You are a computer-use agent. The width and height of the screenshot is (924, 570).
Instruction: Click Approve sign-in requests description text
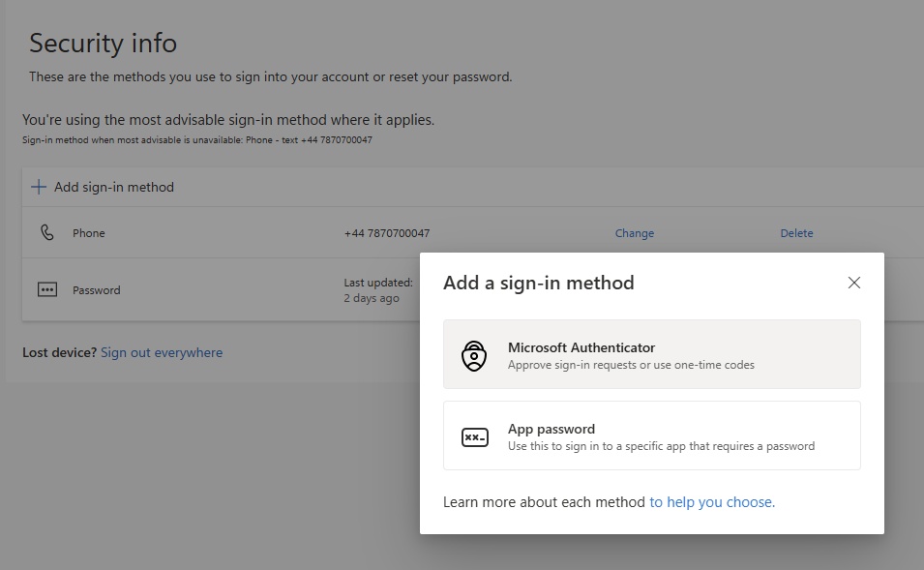pyautogui.click(x=631, y=365)
